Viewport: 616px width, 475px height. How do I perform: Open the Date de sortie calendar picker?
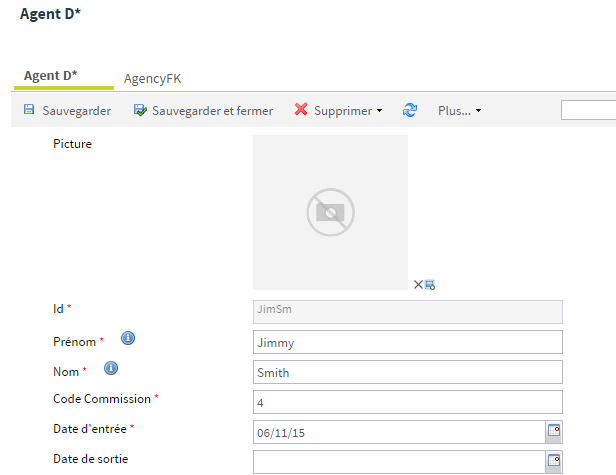553,461
